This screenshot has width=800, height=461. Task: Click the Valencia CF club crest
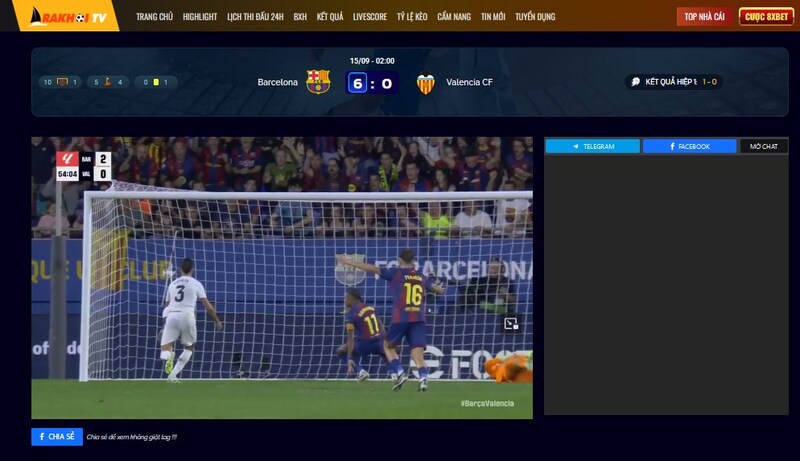426,82
